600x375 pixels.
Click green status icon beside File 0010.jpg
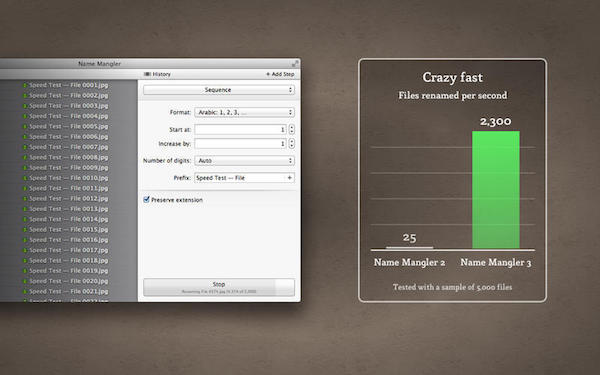pos(25,178)
